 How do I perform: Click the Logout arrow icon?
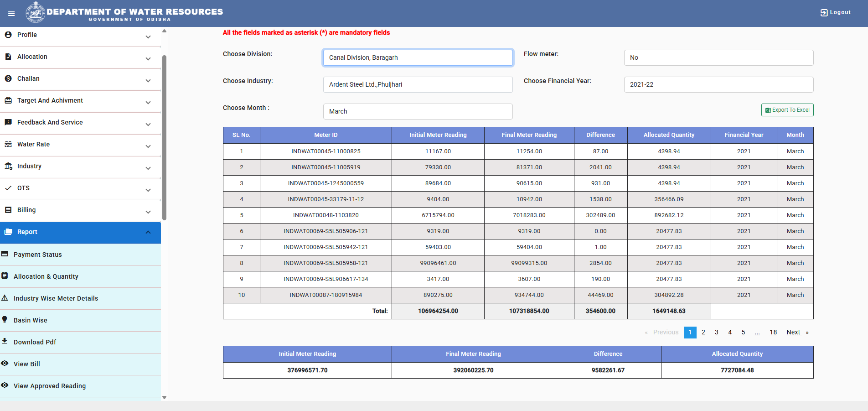824,13
